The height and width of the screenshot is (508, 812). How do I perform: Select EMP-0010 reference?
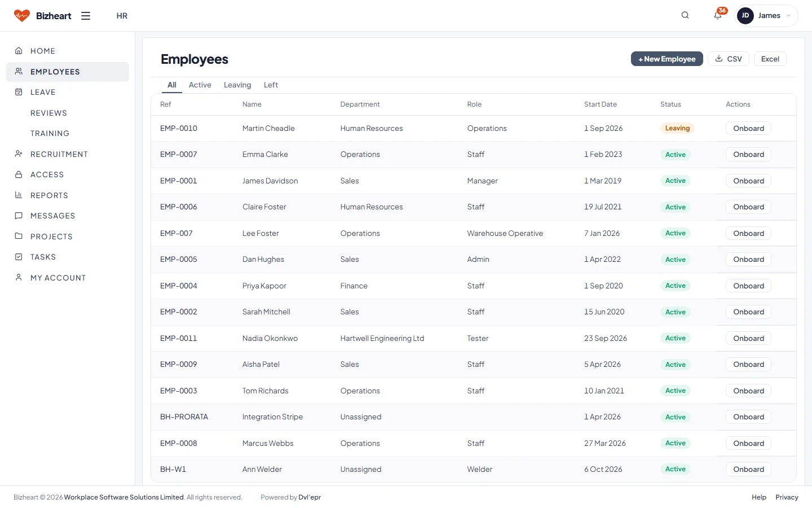tap(179, 128)
